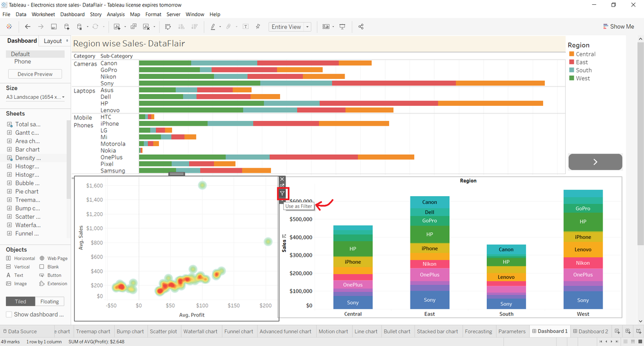Click the Run update refresh icon
This screenshot has width=644, height=346.
(96, 26)
